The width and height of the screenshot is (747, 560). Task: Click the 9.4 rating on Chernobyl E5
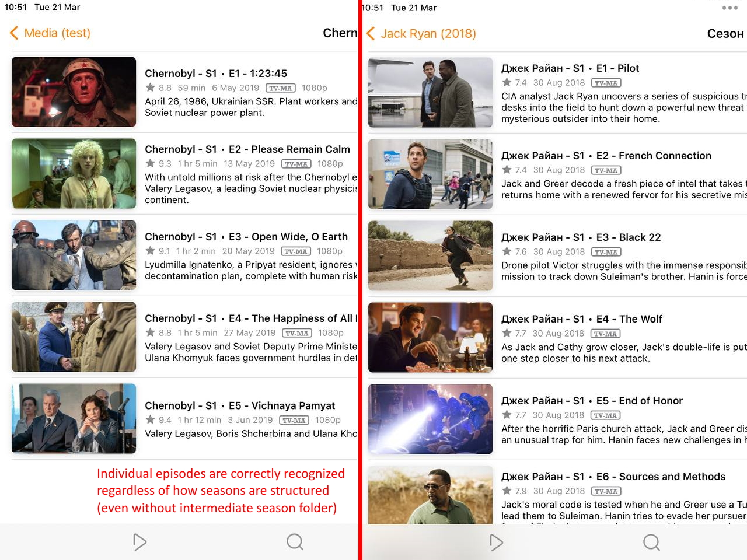165,419
